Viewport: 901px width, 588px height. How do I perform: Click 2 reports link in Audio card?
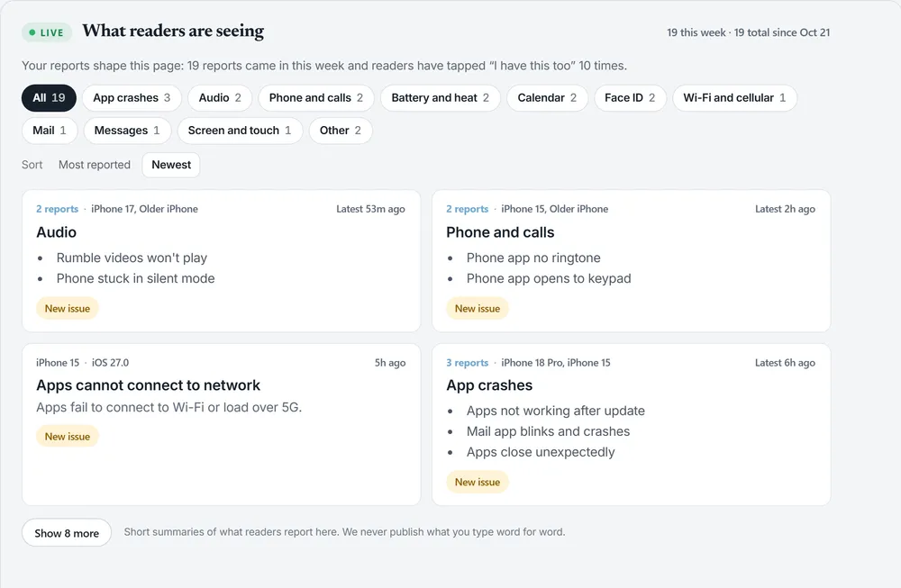[x=57, y=209]
